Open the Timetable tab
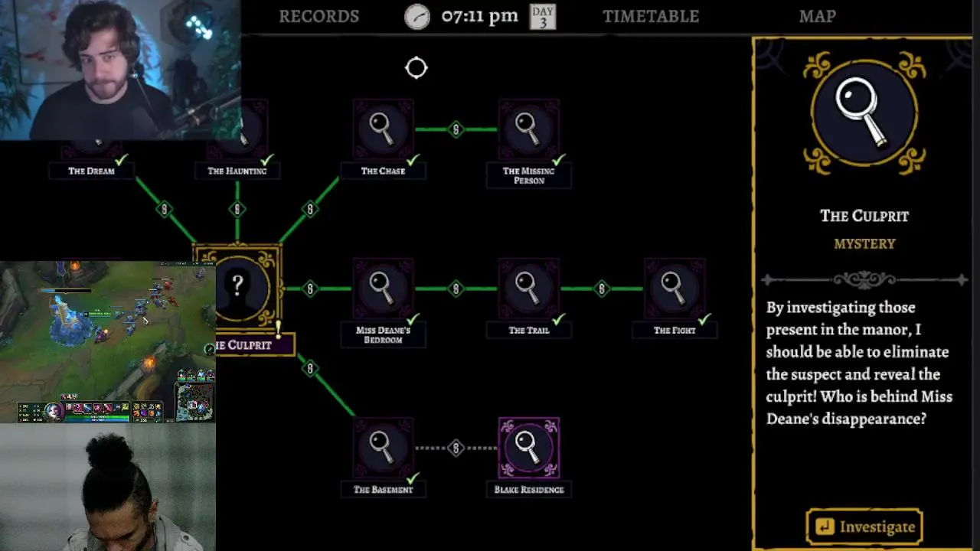Image resolution: width=980 pixels, height=551 pixels. click(650, 16)
